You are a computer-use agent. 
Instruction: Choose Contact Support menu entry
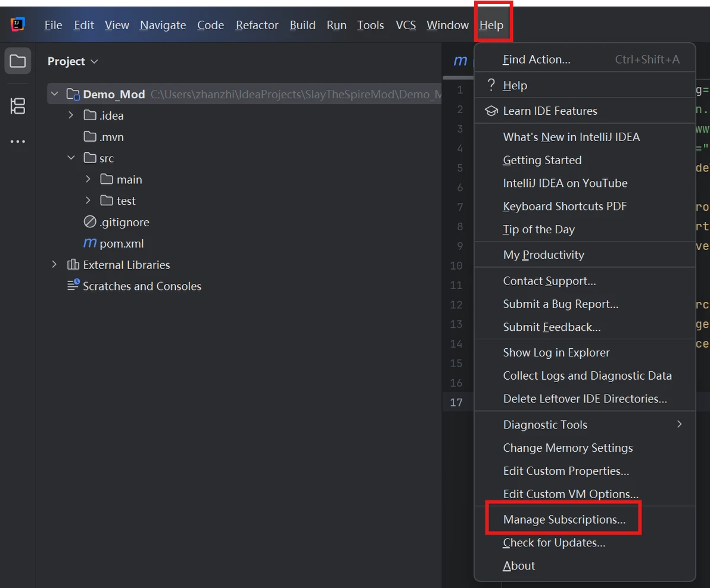pyautogui.click(x=585, y=281)
